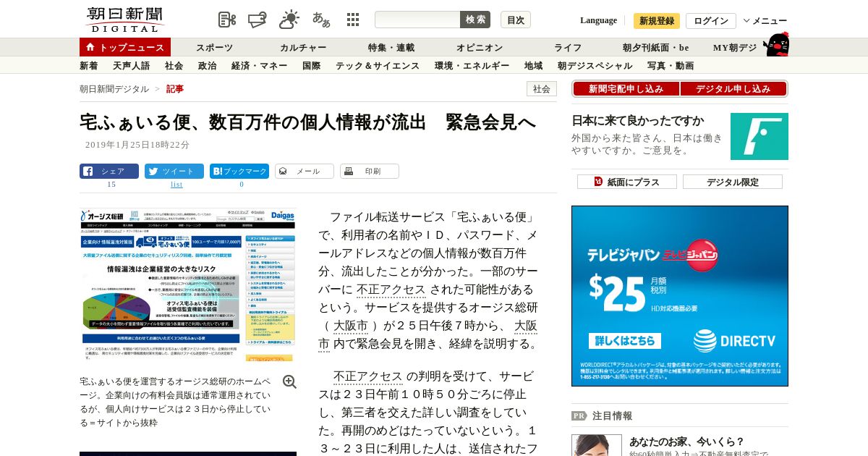Open the weather sun-cloud icon

(x=289, y=20)
